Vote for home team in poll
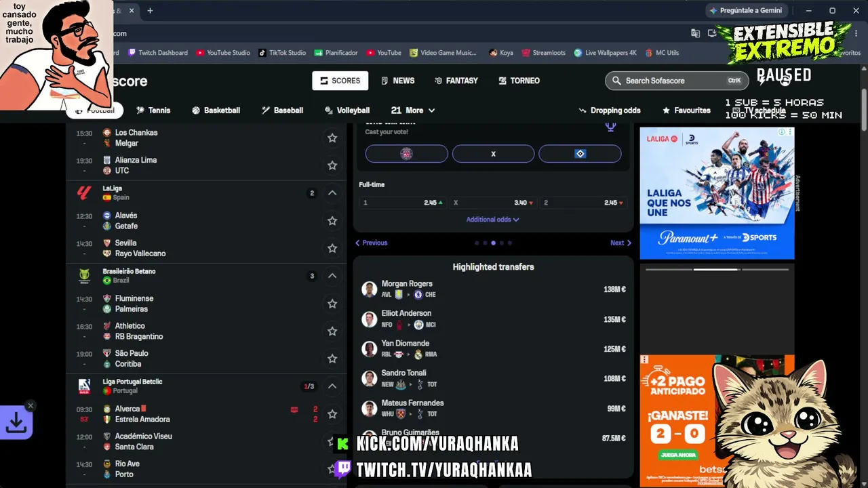868x488 pixels. point(407,154)
